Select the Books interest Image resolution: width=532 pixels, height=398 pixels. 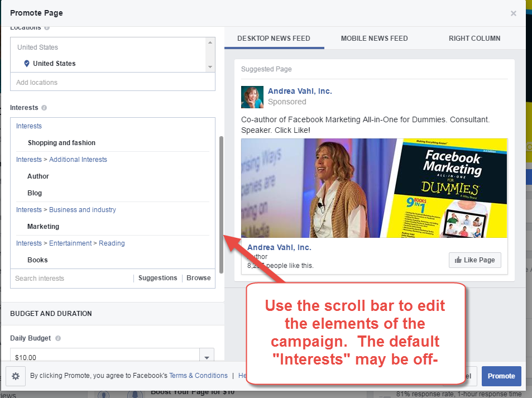37,260
